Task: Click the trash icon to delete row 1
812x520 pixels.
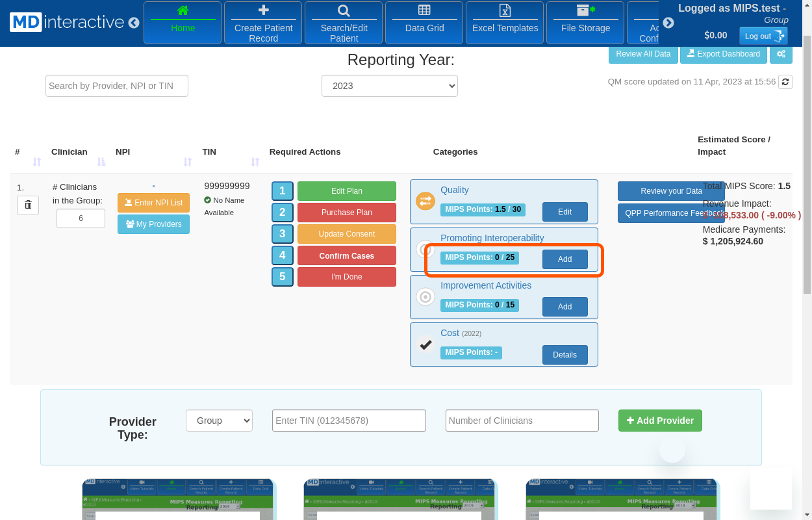Action: (28, 205)
